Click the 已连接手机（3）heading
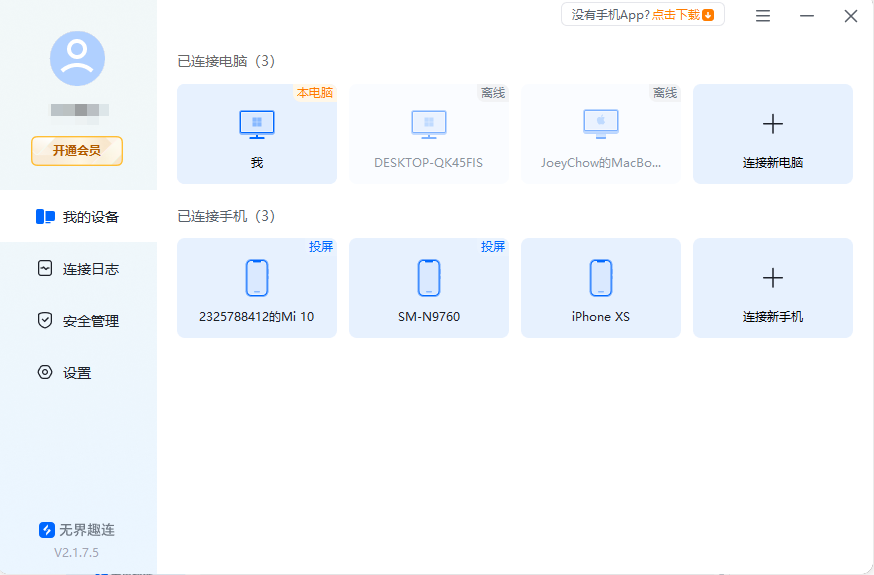The image size is (874, 575). coord(226,216)
